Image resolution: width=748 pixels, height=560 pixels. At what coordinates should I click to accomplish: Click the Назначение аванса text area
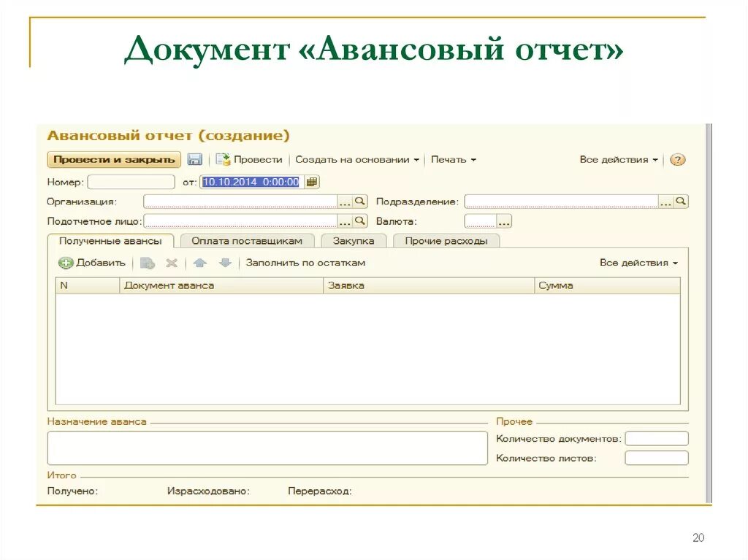pyautogui.click(x=267, y=448)
